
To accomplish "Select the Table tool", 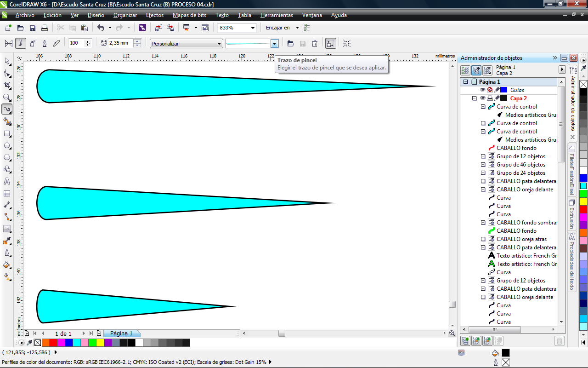I will (7, 193).
